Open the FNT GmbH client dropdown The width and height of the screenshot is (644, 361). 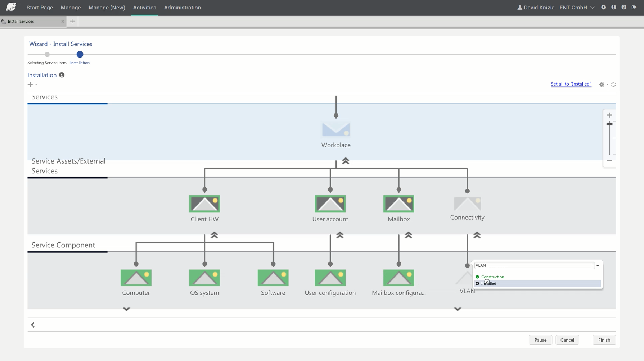577,8
